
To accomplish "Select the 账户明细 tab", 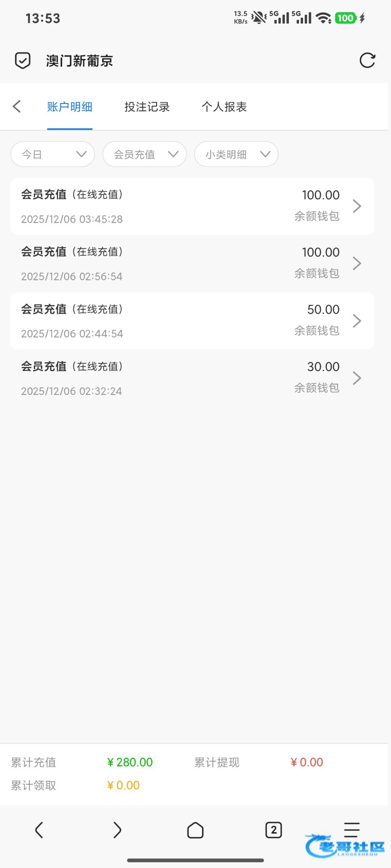I will coord(70,107).
